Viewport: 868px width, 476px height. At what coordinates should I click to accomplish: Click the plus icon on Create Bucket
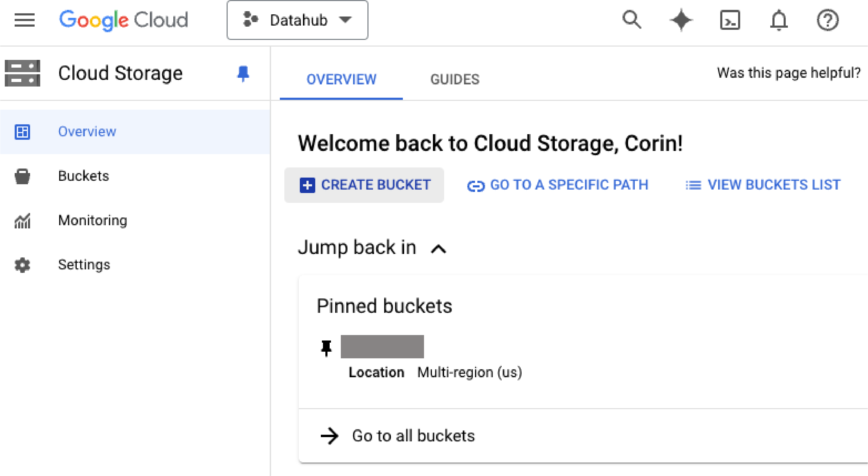coord(307,185)
